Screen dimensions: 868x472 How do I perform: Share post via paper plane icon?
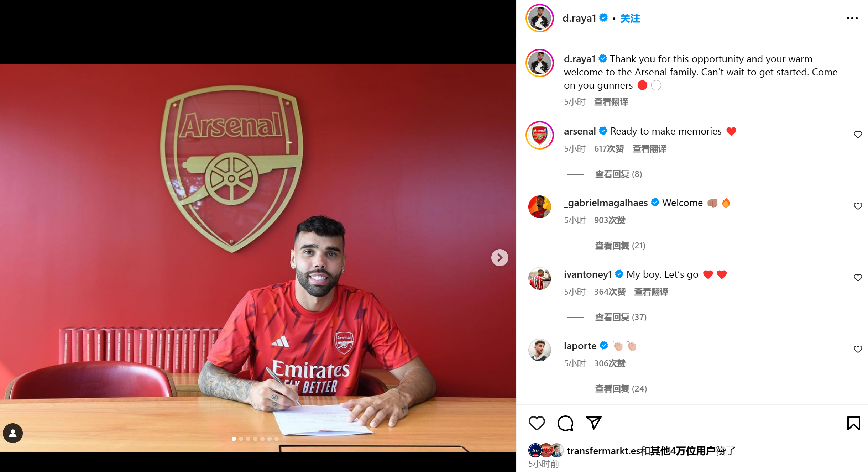coord(594,423)
